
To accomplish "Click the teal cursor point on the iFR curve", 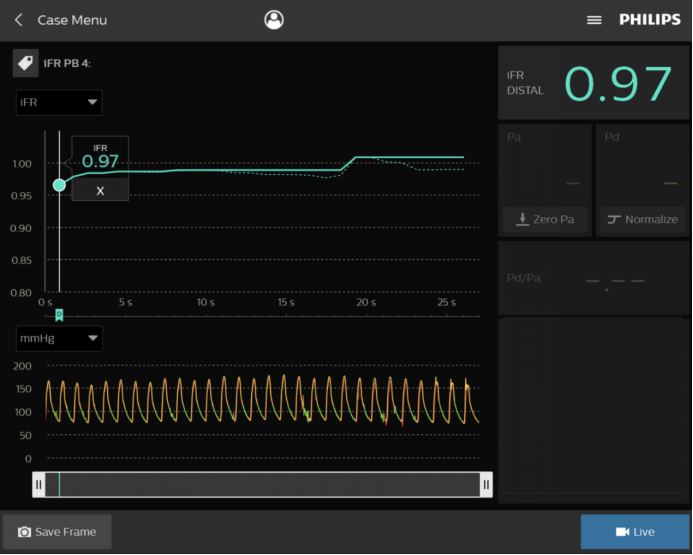I will [x=59, y=185].
